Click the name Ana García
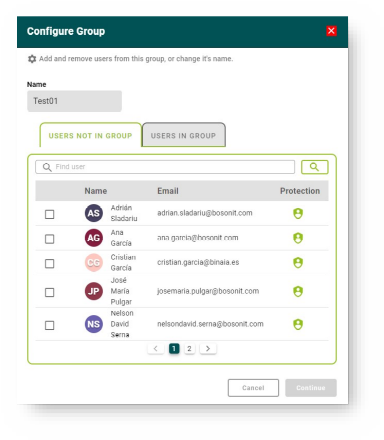The height and width of the screenshot is (440, 384). coord(121,238)
